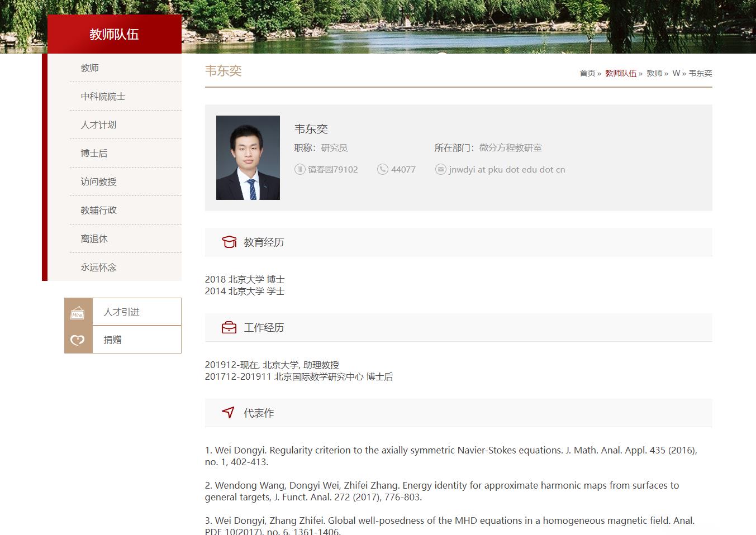Click the profile photo of 韦东奕
The image size is (756, 535).
(248, 157)
